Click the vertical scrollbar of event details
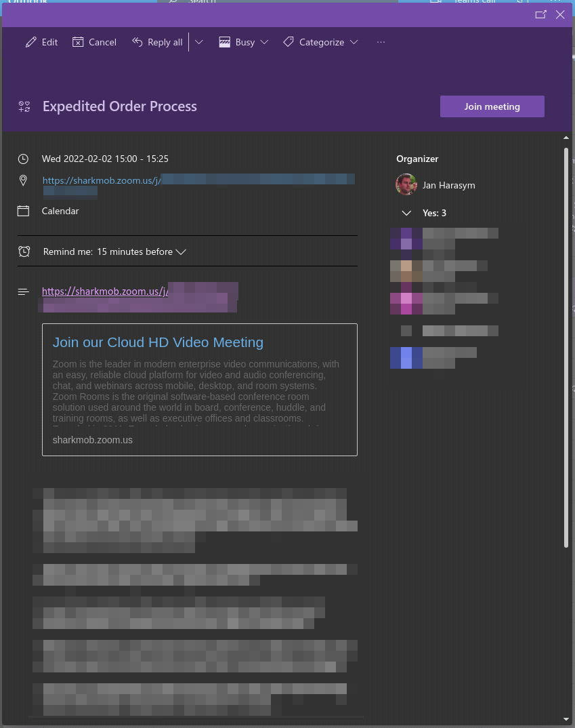575x728 pixels. pos(566,339)
